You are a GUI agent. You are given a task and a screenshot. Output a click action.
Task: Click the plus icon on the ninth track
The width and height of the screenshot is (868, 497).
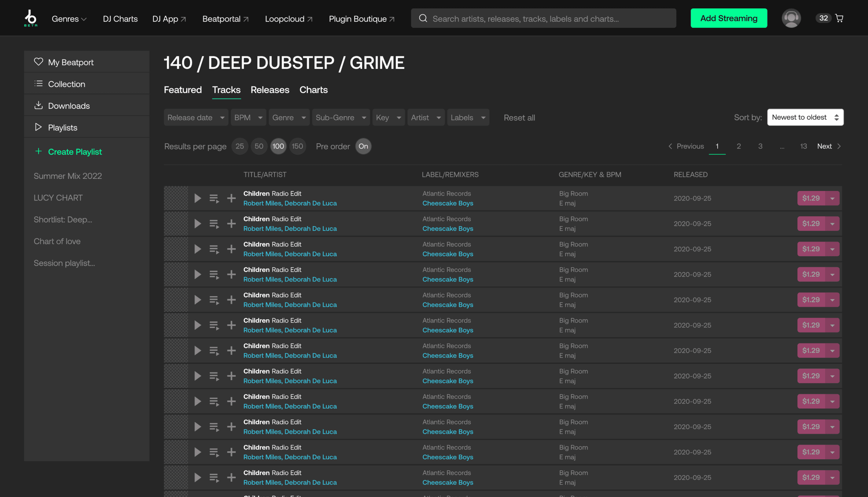click(231, 401)
